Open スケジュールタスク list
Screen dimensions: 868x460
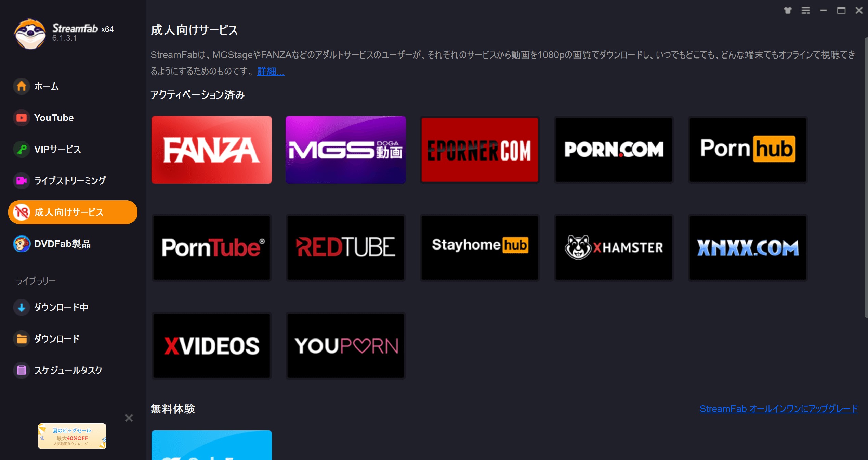tap(68, 370)
